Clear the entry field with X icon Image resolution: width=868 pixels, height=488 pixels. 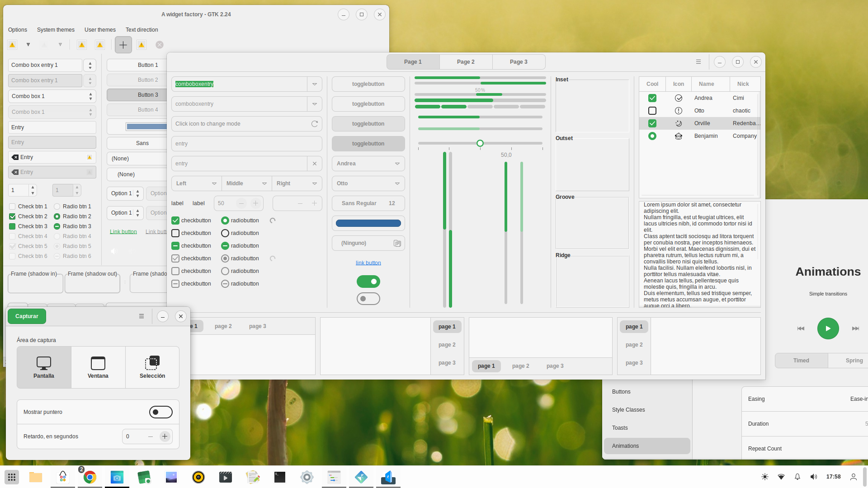tap(315, 164)
